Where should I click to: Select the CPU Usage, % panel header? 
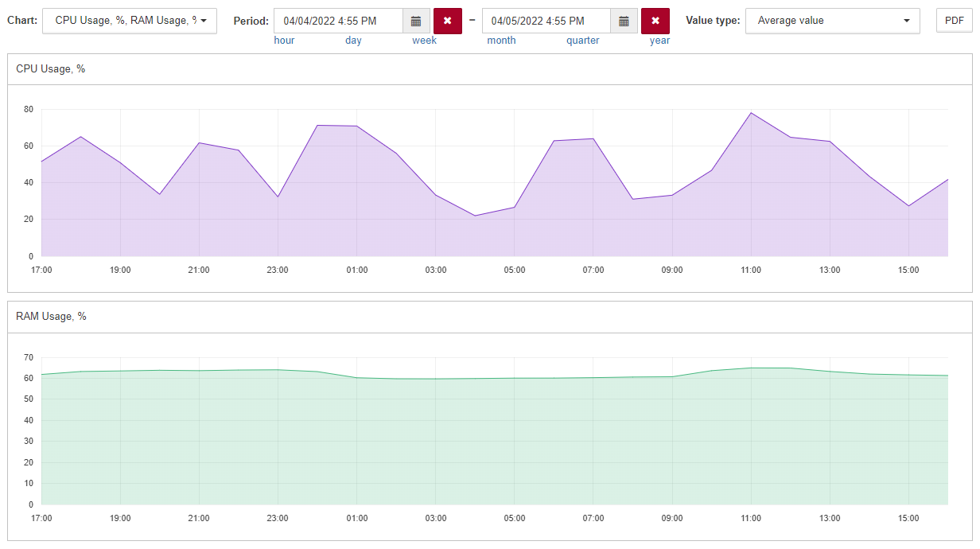[490, 69]
